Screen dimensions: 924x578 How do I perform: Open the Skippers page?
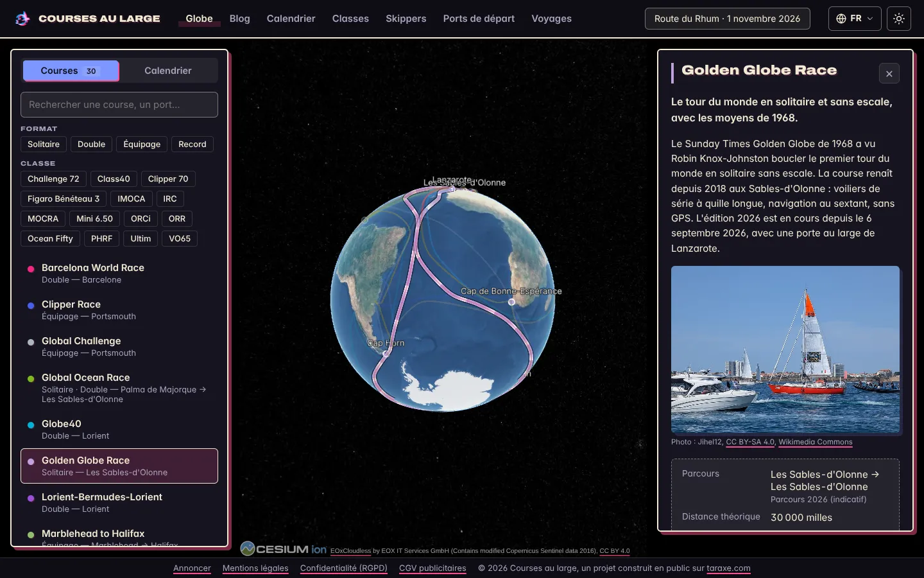click(x=406, y=19)
